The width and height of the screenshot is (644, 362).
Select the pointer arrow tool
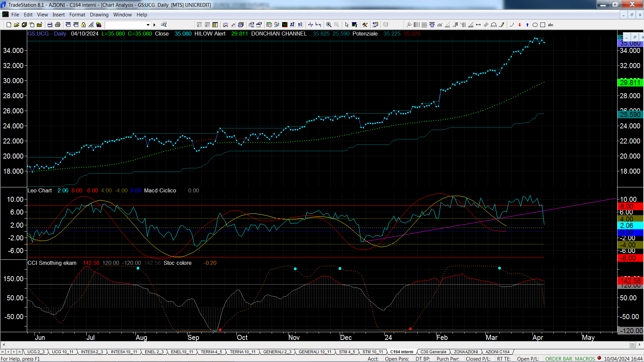[x=347, y=24]
